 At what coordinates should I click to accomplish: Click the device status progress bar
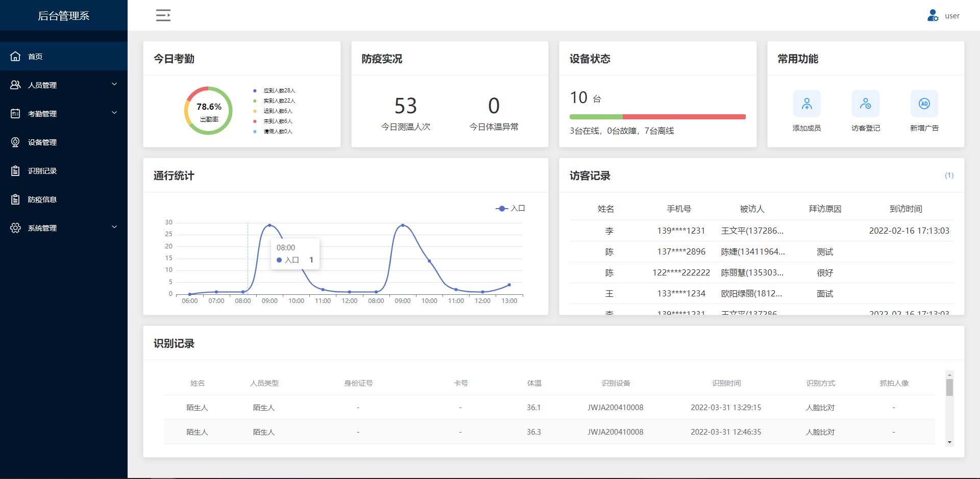[657, 117]
